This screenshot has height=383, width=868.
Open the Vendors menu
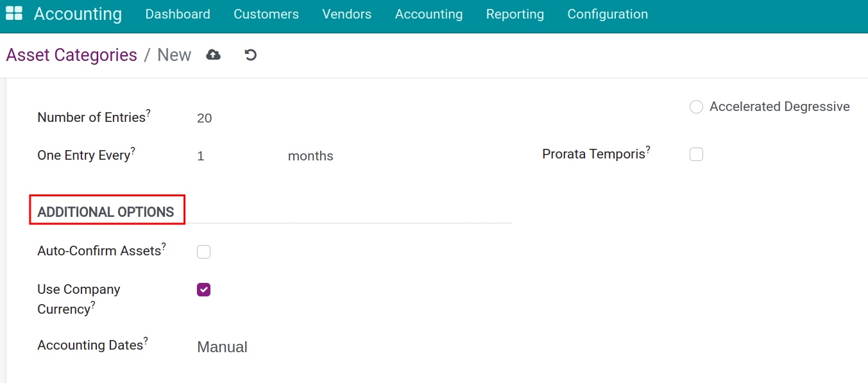tap(346, 14)
